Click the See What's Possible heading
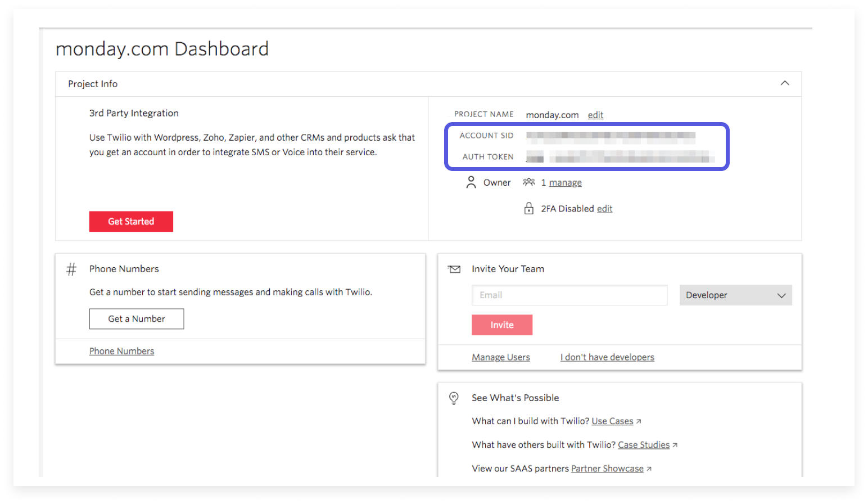Image resolution: width=868 pixels, height=504 pixels. (516, 398)
